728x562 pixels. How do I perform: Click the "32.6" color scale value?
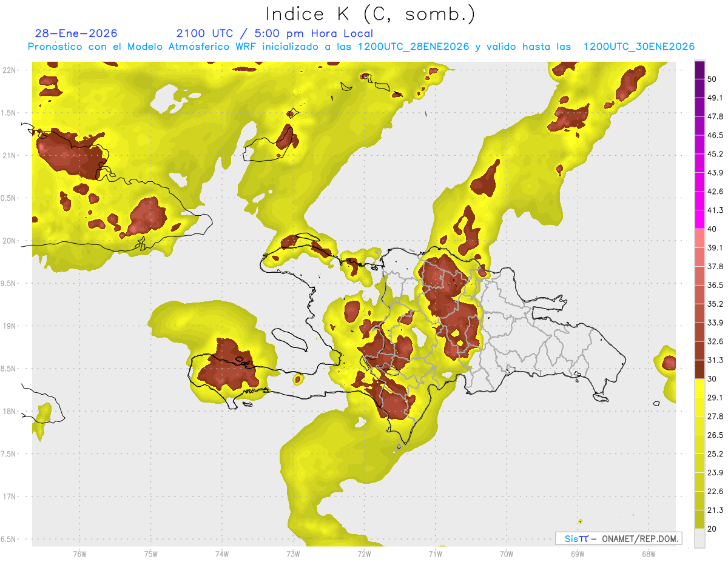pos(715,341)
